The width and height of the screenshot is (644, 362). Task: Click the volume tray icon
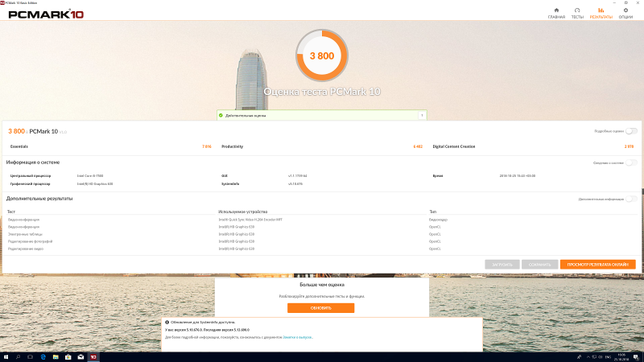pyautogui.click(x=601, y=357)
